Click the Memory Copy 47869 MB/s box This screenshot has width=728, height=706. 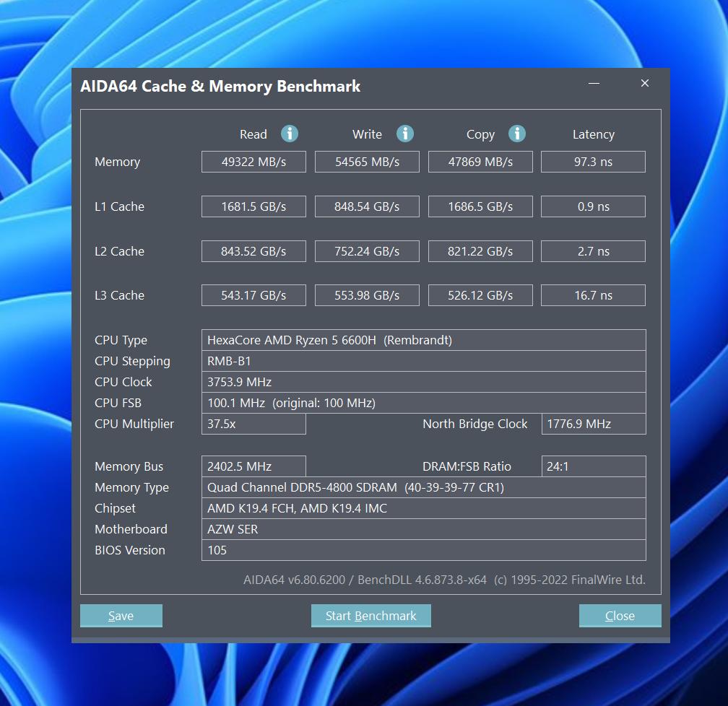480,162
